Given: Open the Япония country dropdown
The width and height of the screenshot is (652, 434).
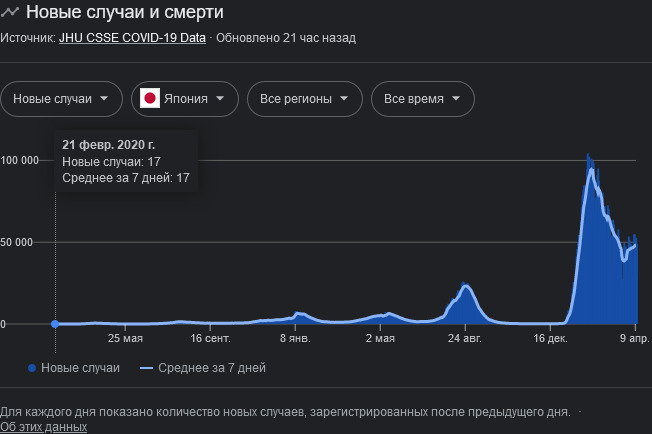Looking at the screenshot, I should click(x=191, y=99).
